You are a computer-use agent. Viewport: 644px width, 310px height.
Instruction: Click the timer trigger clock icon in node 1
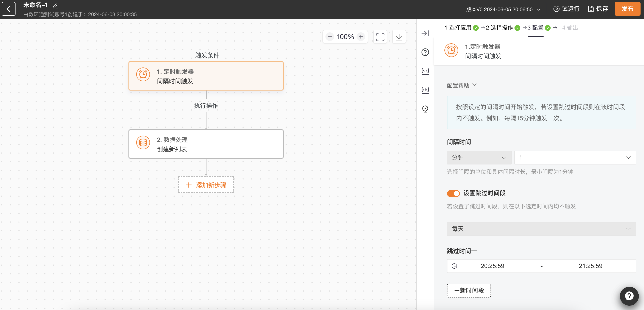coord(143,75)
